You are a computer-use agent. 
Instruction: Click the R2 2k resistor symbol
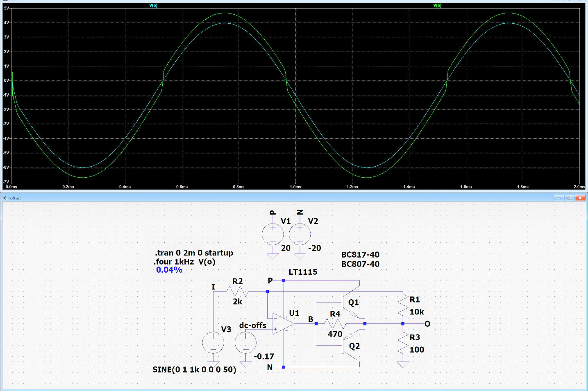point(238,291)
